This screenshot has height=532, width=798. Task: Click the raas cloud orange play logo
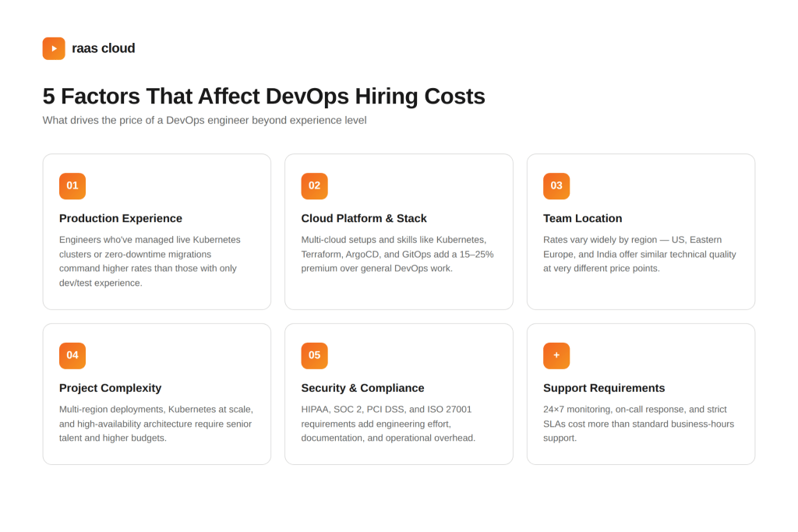(54, 48)
